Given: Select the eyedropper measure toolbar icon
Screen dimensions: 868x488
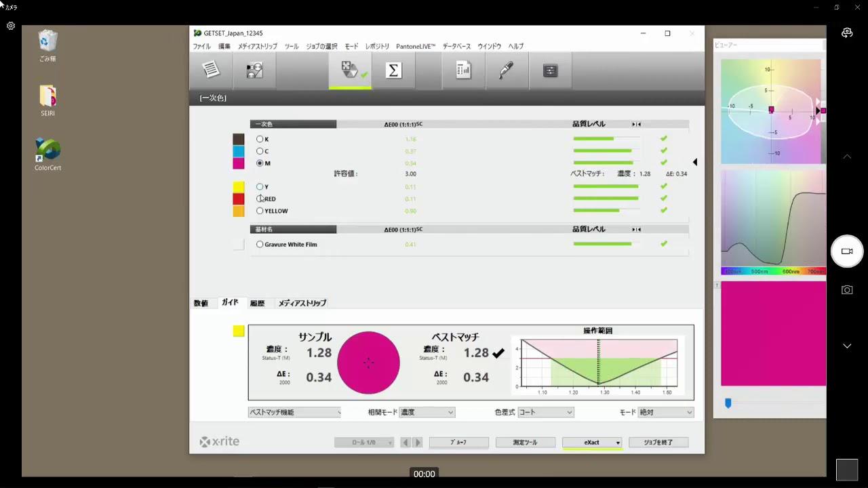Looking at the screenshot, I should click(x=506, y=70).
